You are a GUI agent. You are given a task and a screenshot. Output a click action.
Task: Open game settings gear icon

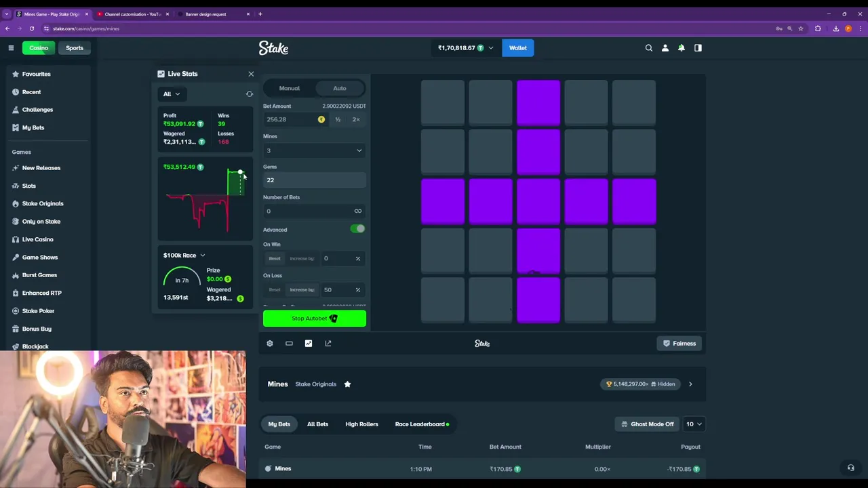tap(270, 344)
